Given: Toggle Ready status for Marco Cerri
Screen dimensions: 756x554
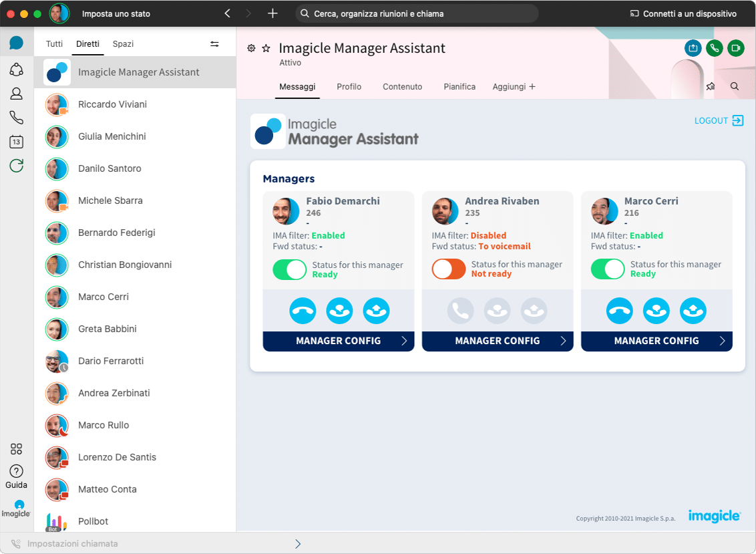Looking at the screenshot, I should [607, 269].
